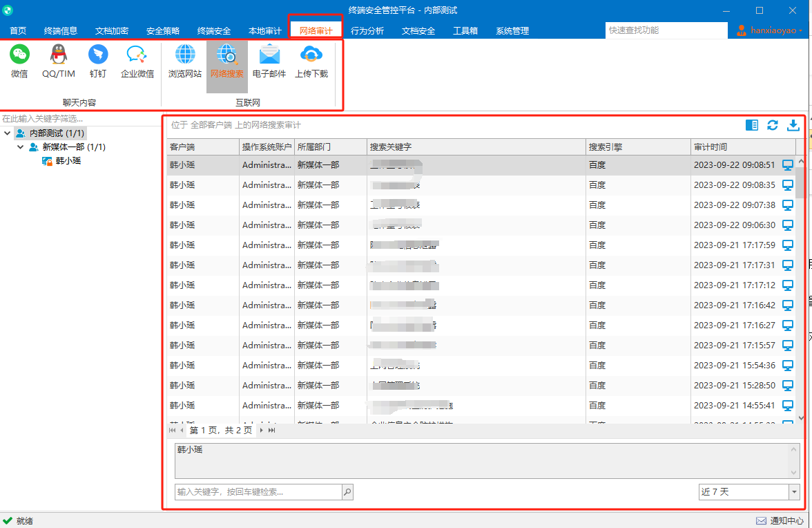Click the table vertical scrollbar down arrow

point(801,417)
